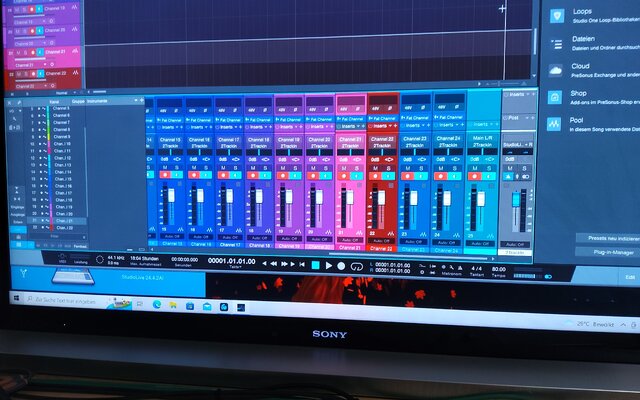
Task: Solo Channel 24 in the mixer
Action: (x=455, y=168)
